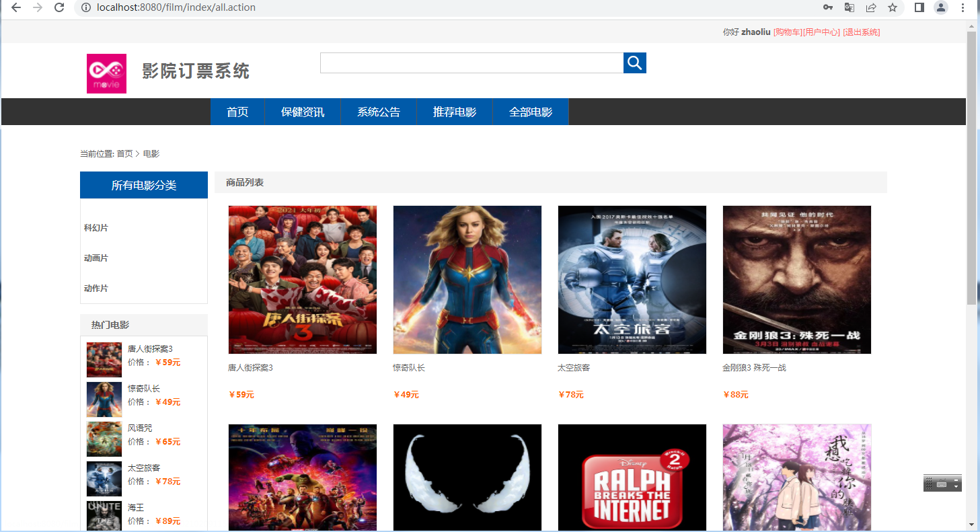Viewport: 980px width, 532px height.
Task: Open saved passwords key icon
Action: (x=828, y=7)
